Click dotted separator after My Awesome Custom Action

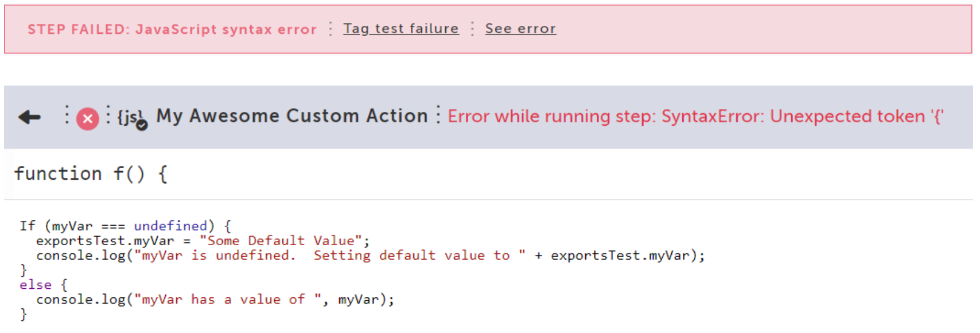(438, 115)
